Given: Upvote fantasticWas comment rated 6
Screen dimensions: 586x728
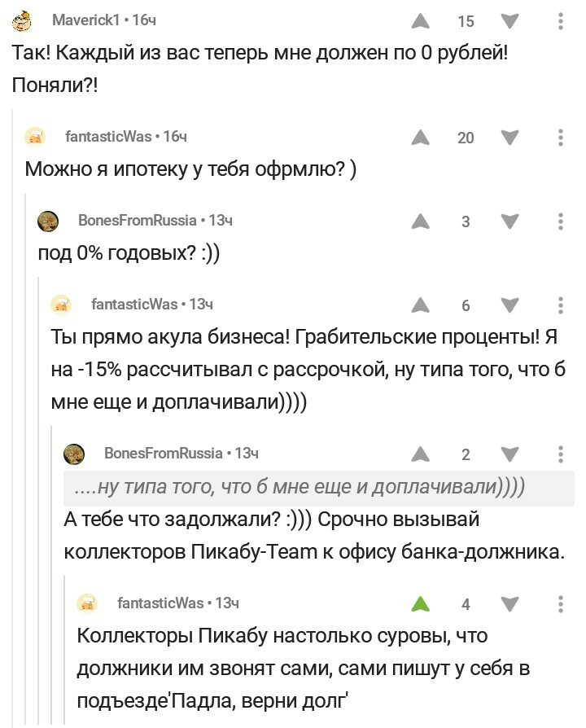Looking at the screenshot, I should (421, 305).
